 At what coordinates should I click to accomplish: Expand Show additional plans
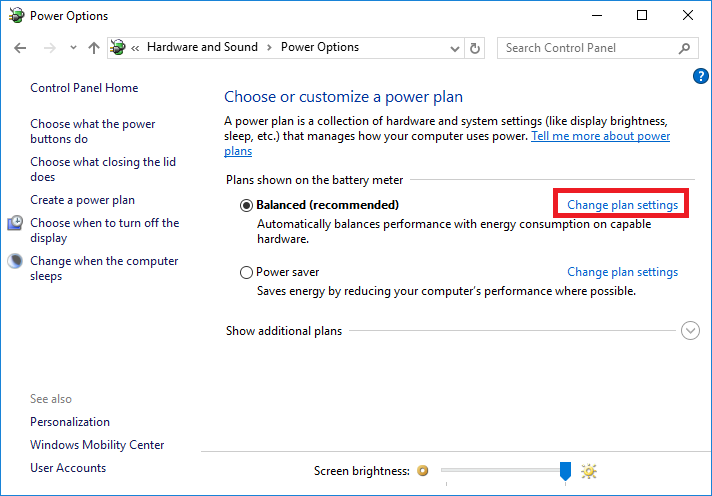pos(690,331)
